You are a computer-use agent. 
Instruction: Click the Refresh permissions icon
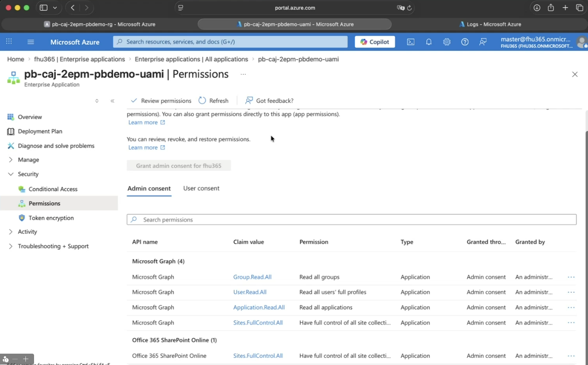tap(203, 101)
